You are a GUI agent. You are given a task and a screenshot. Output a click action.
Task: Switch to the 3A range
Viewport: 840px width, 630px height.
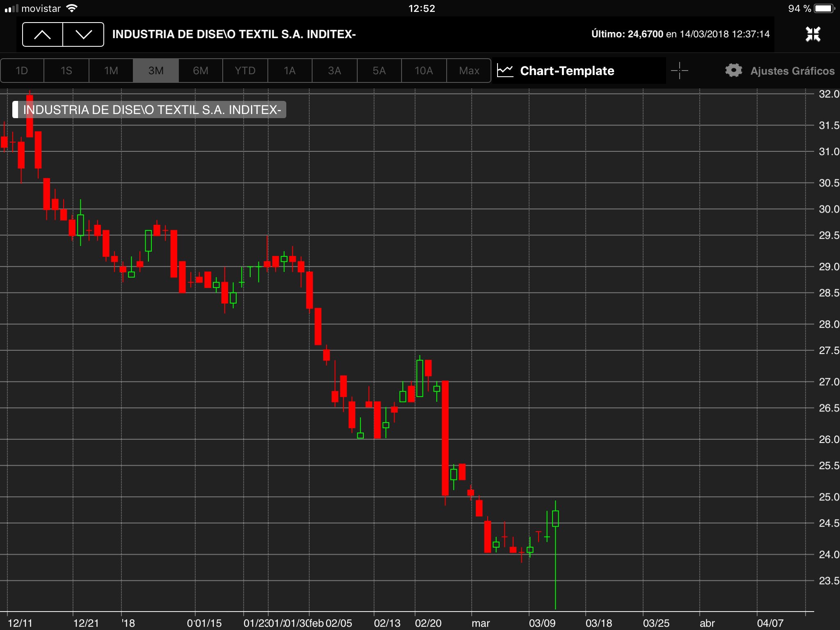tap(335, 71)
